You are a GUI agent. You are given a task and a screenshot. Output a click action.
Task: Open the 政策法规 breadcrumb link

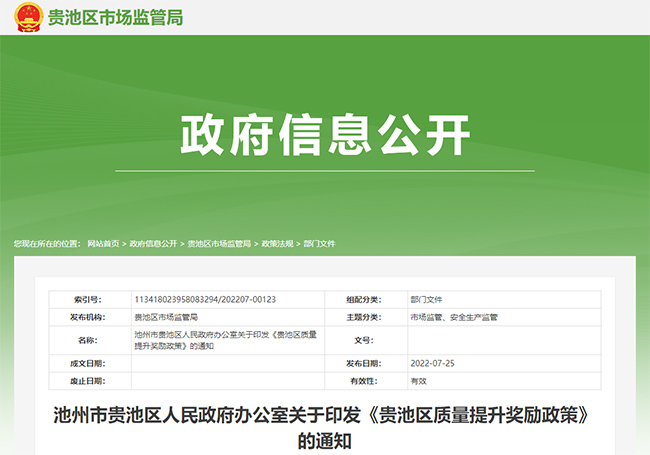pyautogui.click(x=277, y=244)
